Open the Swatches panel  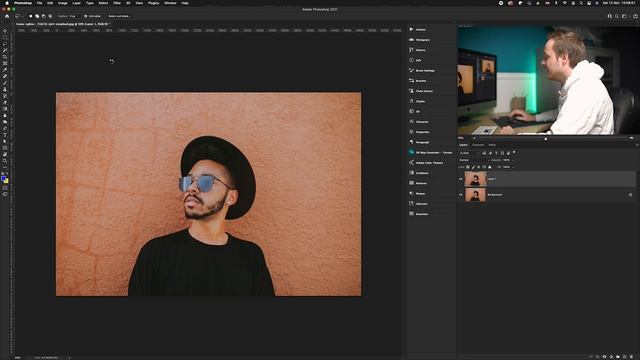click(x=419, y=213)
